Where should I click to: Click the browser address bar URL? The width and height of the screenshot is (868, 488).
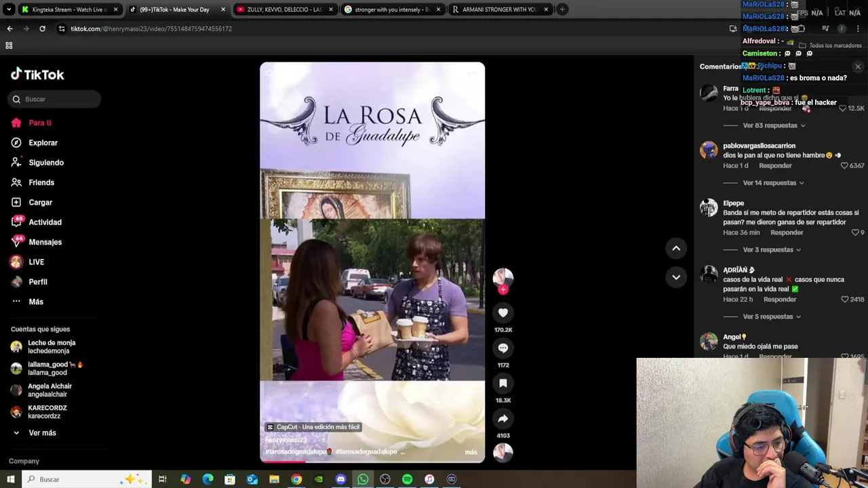click(x=151, y=28)
